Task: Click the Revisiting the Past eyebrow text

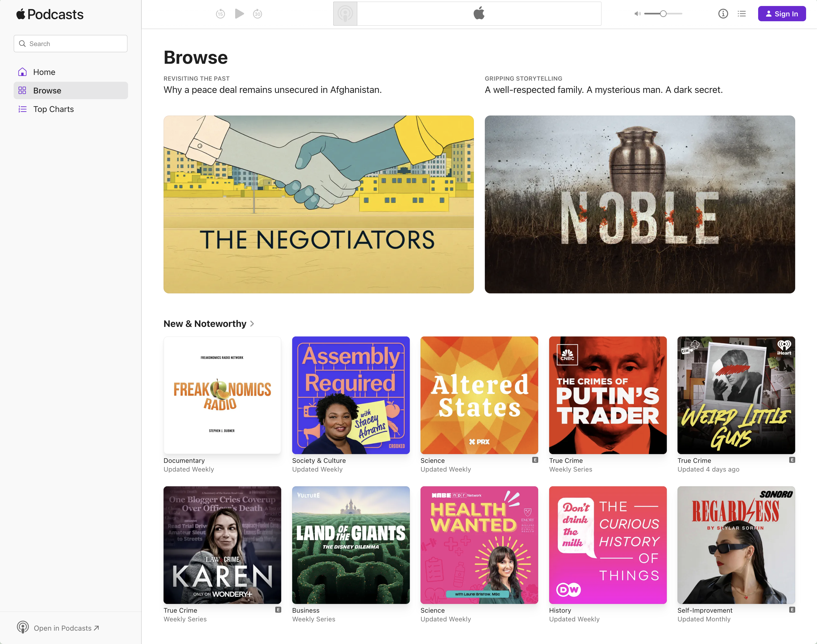Action: 196,78
